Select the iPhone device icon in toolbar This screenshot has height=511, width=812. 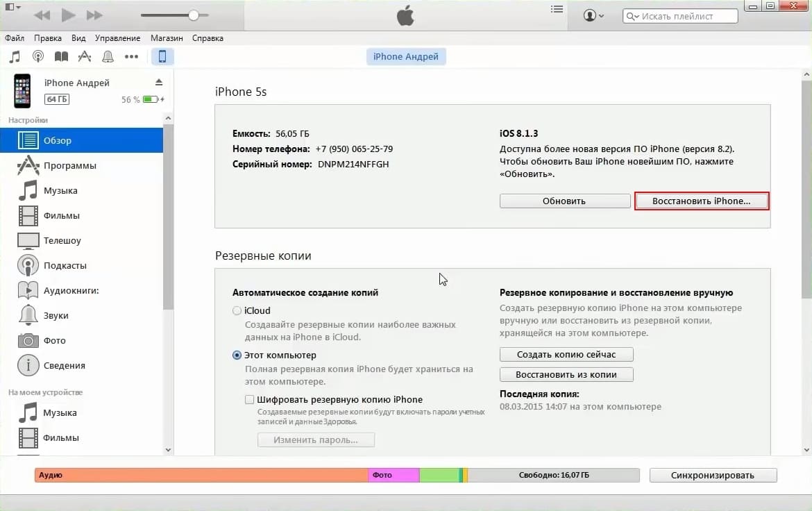tap(162, 56)
